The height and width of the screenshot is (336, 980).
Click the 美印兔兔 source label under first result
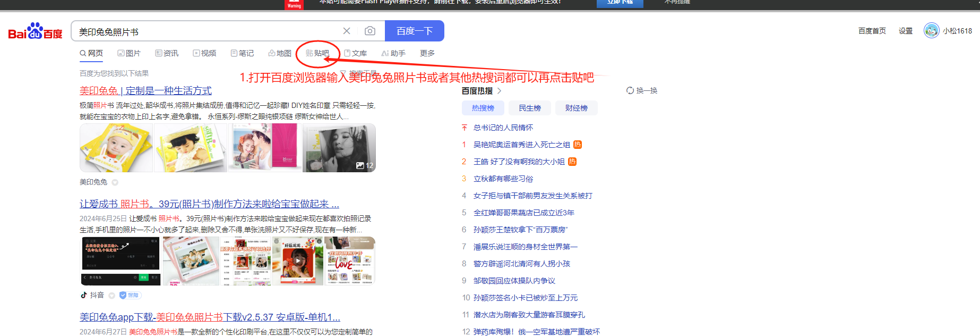[93, 182]
